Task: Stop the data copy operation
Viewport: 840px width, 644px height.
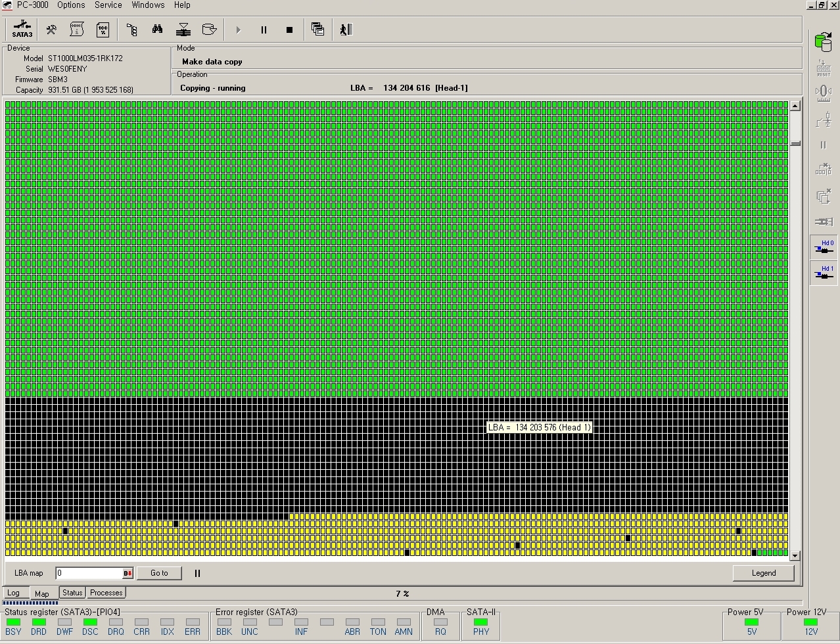Action: tap(289, 30)
